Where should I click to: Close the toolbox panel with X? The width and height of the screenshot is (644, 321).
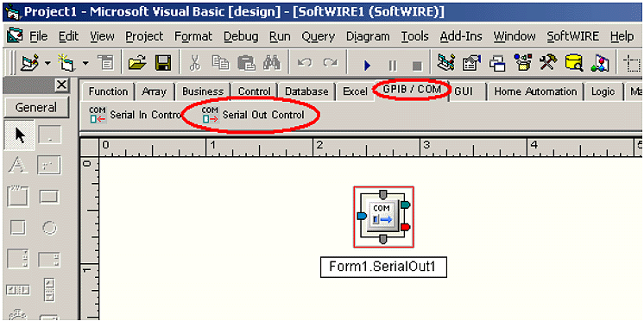pyautogui.click(x=61, y=85)
